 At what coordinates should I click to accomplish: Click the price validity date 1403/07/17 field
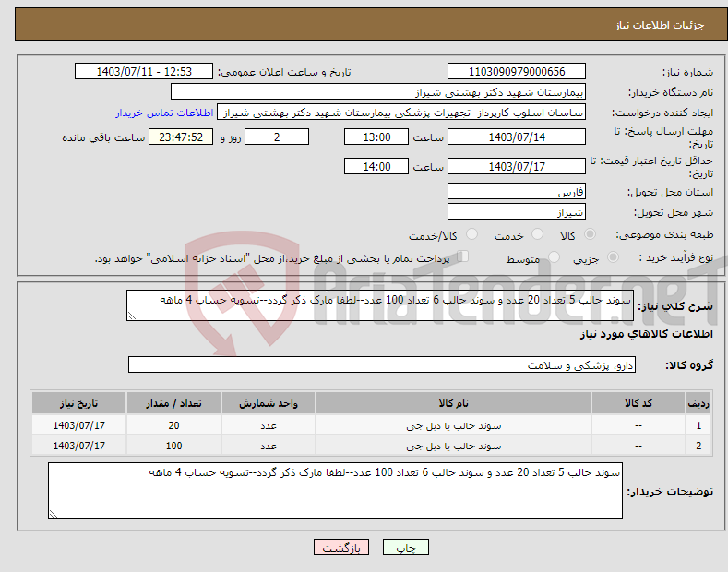[517, 166]
